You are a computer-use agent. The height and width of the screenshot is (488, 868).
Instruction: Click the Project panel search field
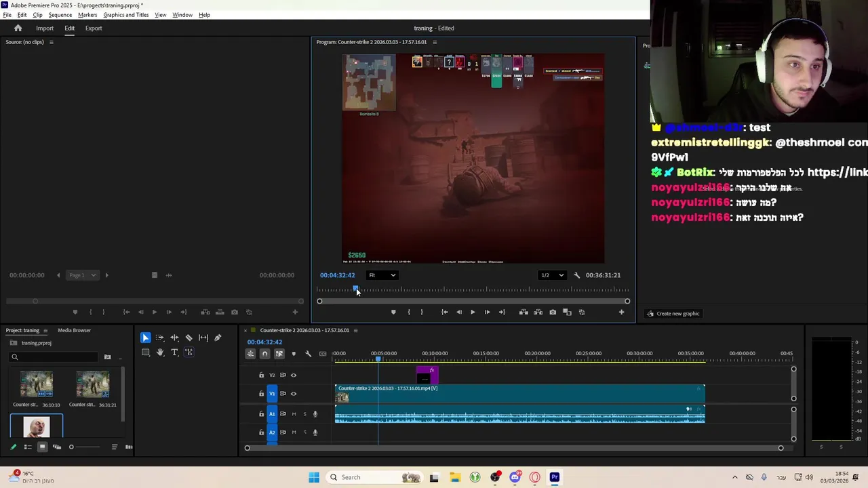tap(54, 357)
